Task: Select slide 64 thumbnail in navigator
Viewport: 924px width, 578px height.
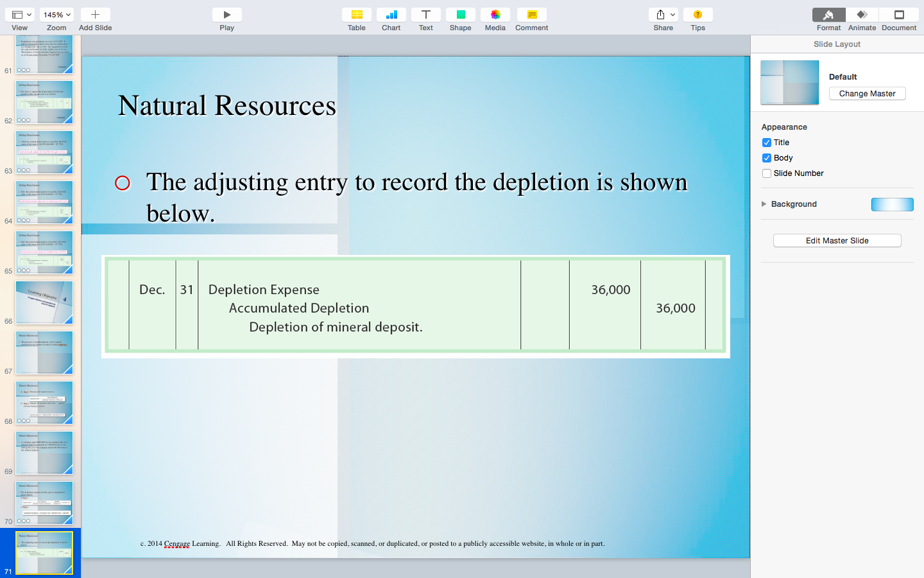Action: click(44, 202)
